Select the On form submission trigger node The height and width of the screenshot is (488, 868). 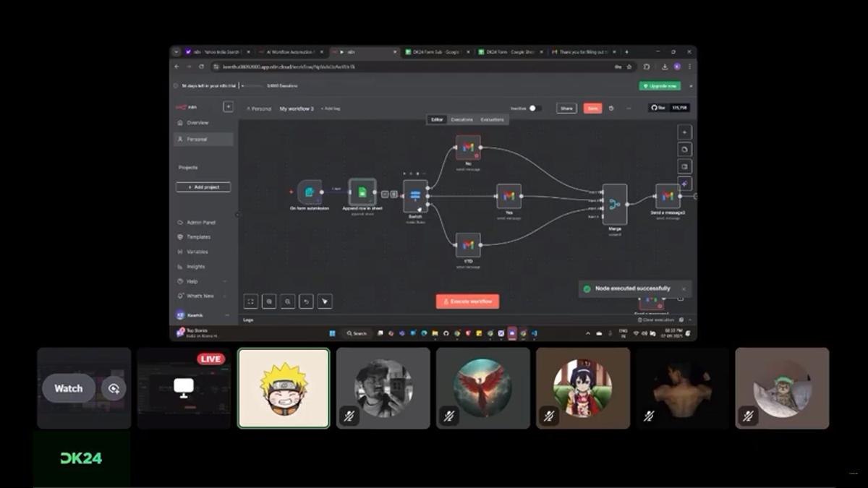coord(311,193)
